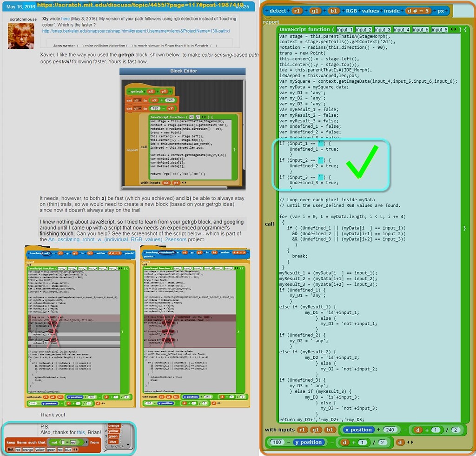
Task: Click the green 'not' predicate in the keep block
Action: pos(54,442)
